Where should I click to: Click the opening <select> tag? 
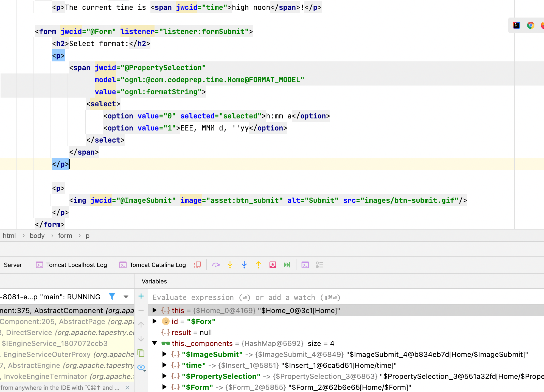(103, 104)
